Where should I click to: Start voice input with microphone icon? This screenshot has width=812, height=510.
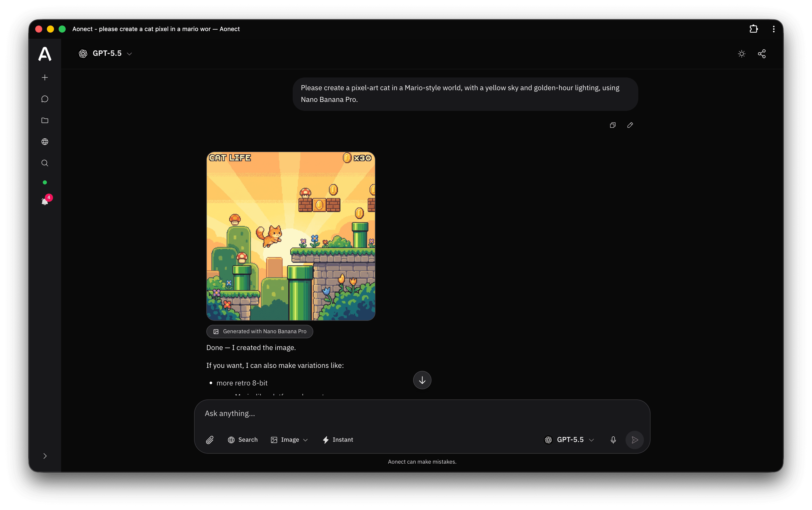coord(613,440)
